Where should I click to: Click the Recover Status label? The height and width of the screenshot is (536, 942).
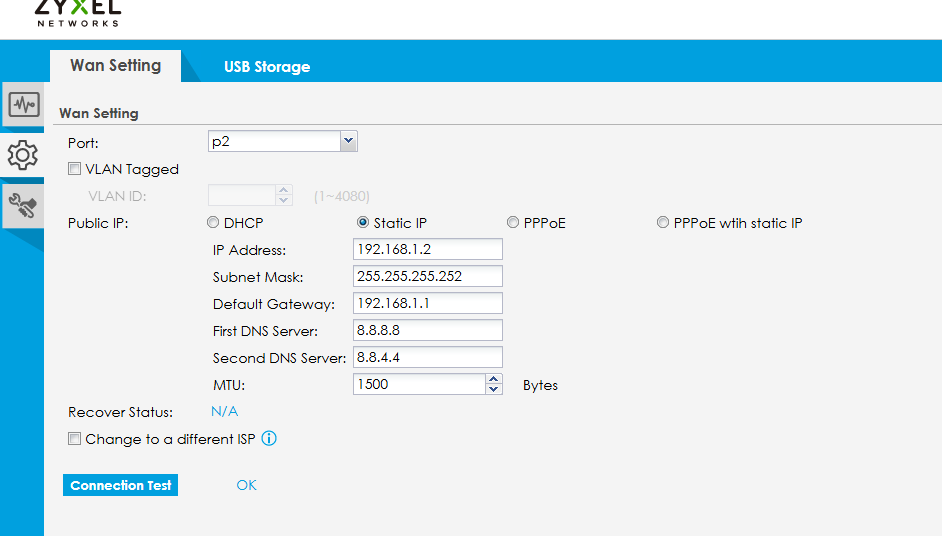click(120, 412)
